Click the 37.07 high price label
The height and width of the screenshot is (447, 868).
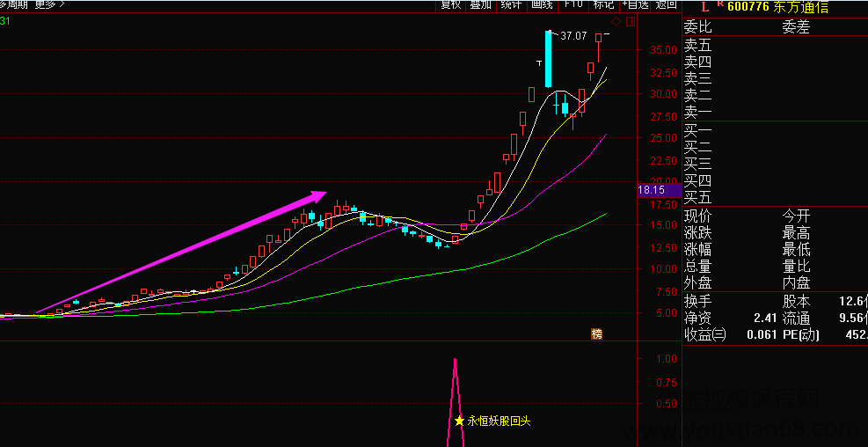(x=573, y=36)
